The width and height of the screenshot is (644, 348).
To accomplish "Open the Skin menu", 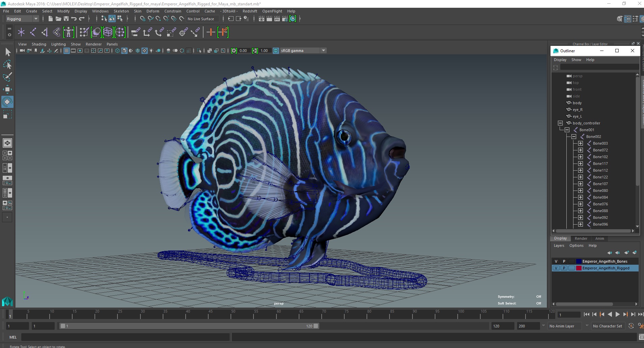I will [x=138, y=11].
